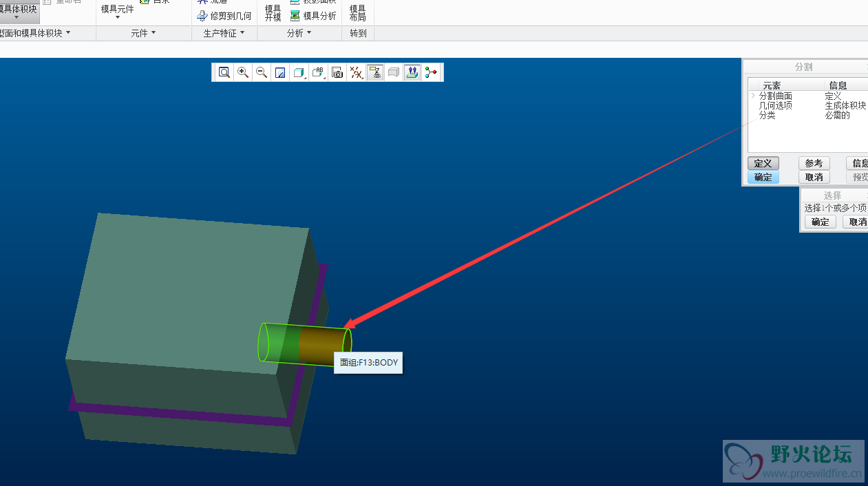The width and height of the screenshot is (868, 486).
Task: Toggle the Spin Center icon
Action: pyautogui.click(x=412, y=72)
